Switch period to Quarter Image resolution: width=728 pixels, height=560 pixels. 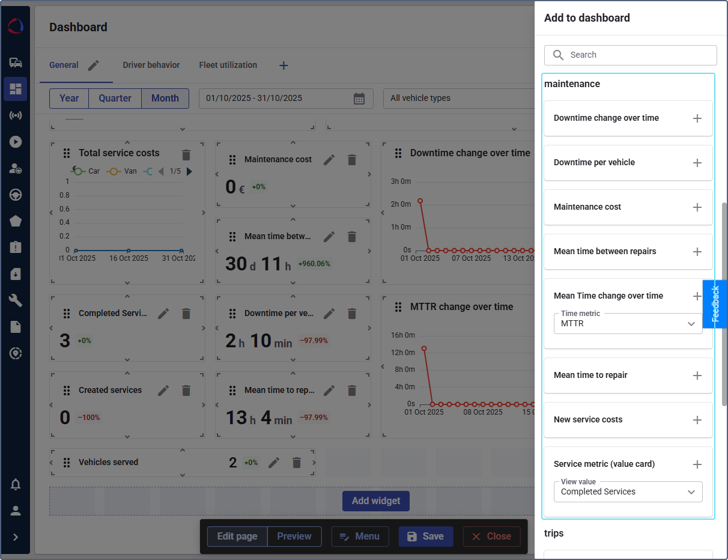tap(115, 99)
